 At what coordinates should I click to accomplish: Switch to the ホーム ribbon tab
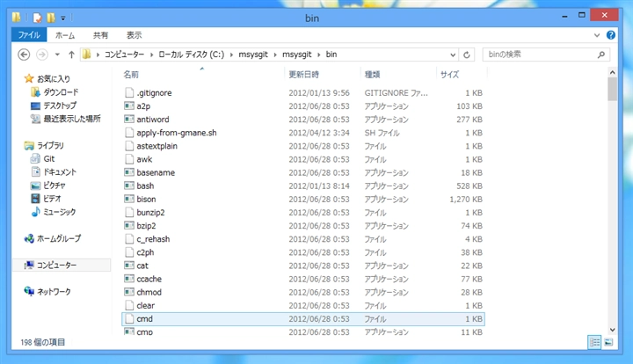tap(65, 35)
